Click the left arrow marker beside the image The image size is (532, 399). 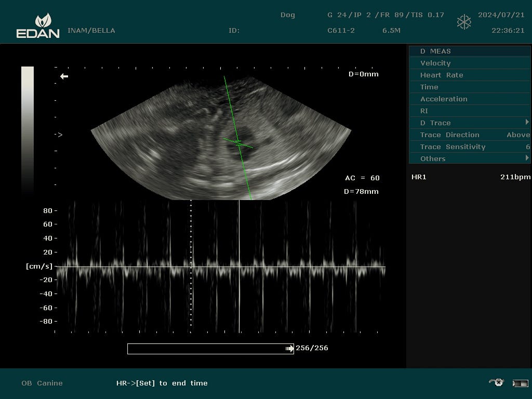63,76
